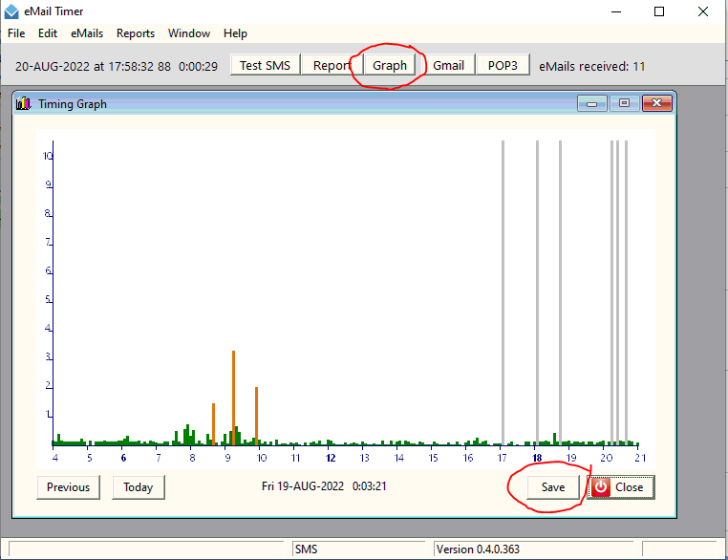Click the eMail Timer app icon in title bar
The image size is (728, 560).
point(11,11)
